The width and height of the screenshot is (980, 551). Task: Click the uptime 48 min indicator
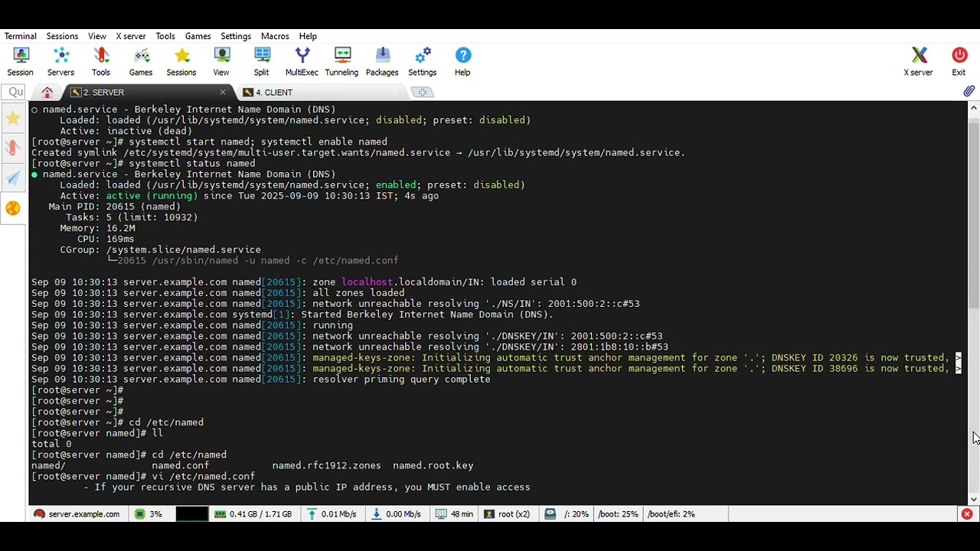coord(455,514)
